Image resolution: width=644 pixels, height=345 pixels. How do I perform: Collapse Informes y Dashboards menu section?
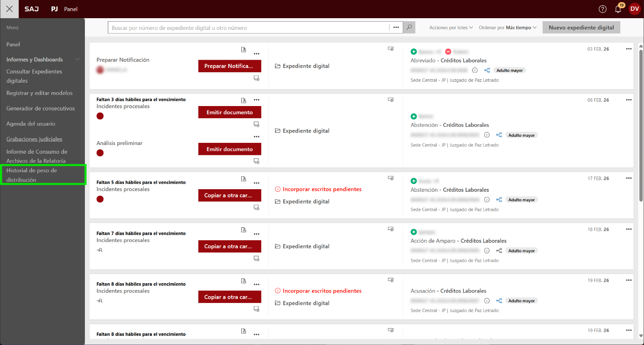78,60
